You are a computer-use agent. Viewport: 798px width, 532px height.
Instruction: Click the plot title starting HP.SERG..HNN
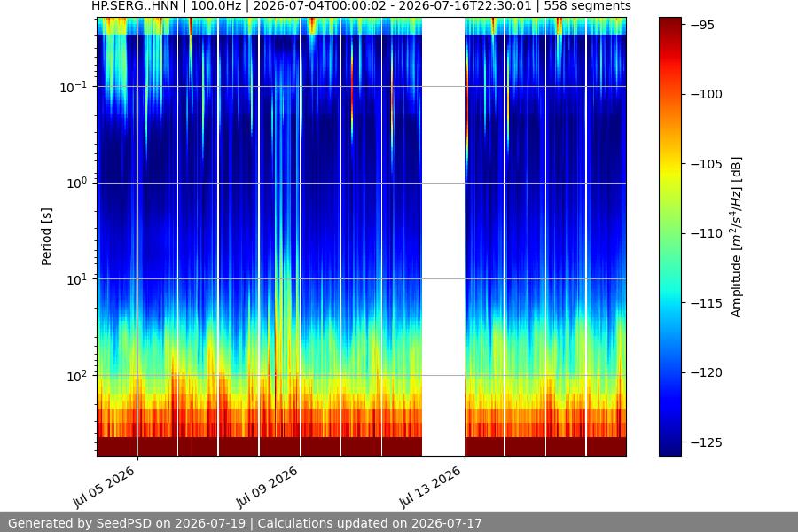click(361, 6)
